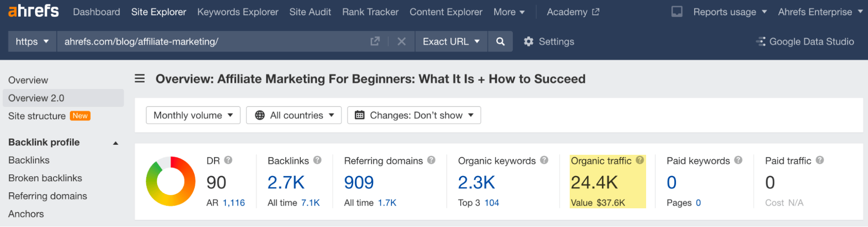Click the monitor icon in top bar
This screenshot has height=227, width=868.
coord(677,12)
